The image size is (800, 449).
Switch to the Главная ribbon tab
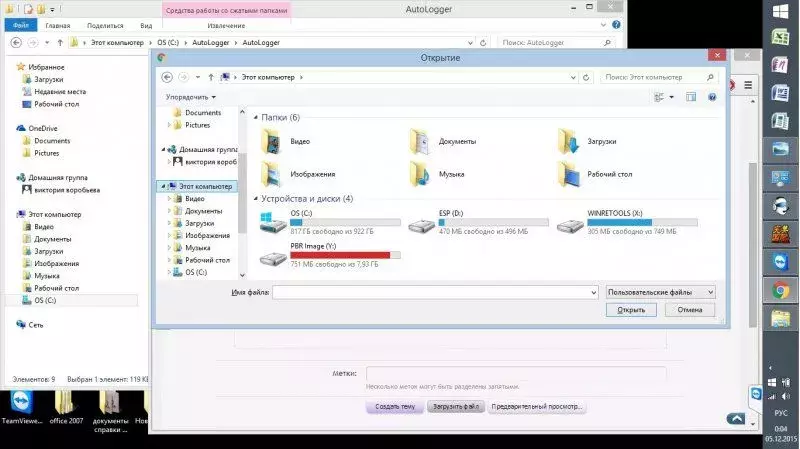(58, 25)
